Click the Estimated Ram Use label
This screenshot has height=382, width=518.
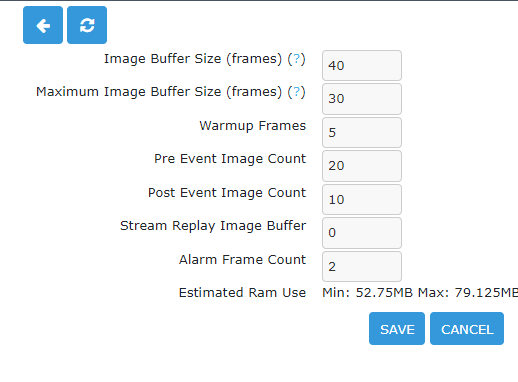click(x=242, y=293)
